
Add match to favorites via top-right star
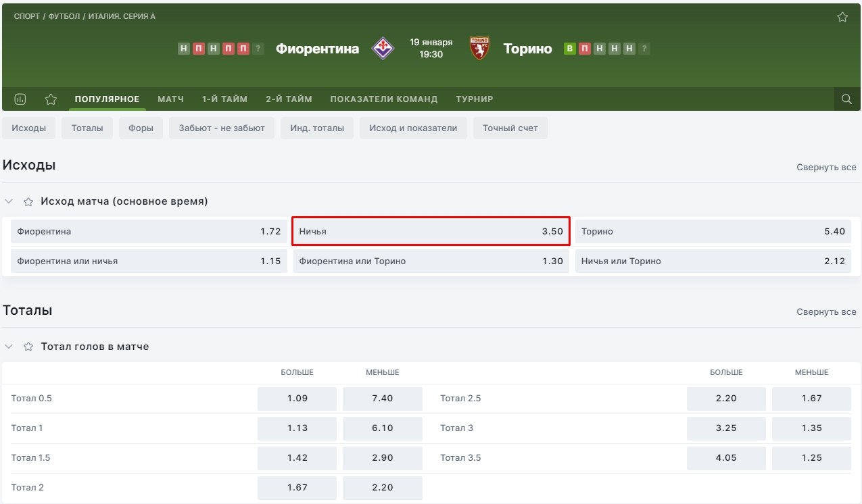pos(842,17)
